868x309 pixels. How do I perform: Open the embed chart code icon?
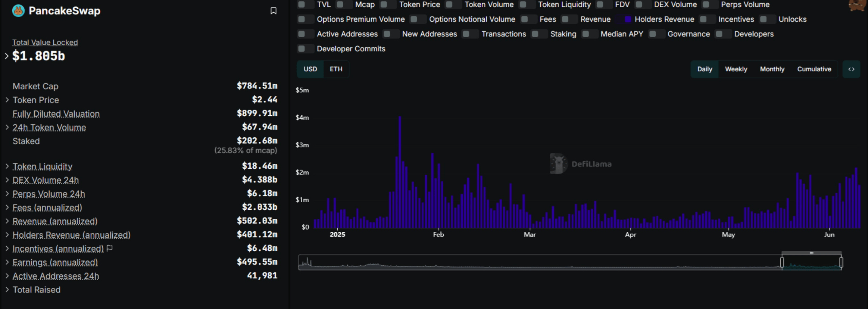(851, 69)
